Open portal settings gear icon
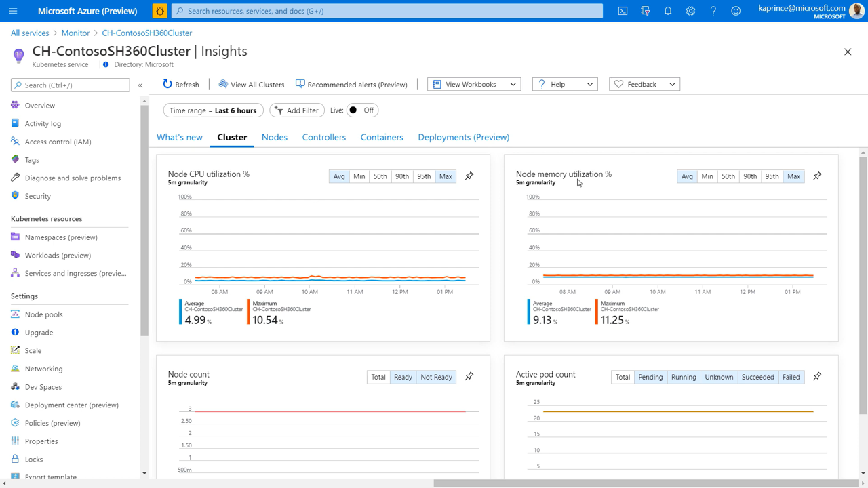The height and width of the screenshot is (488, 868). click(x=690, y=11)
